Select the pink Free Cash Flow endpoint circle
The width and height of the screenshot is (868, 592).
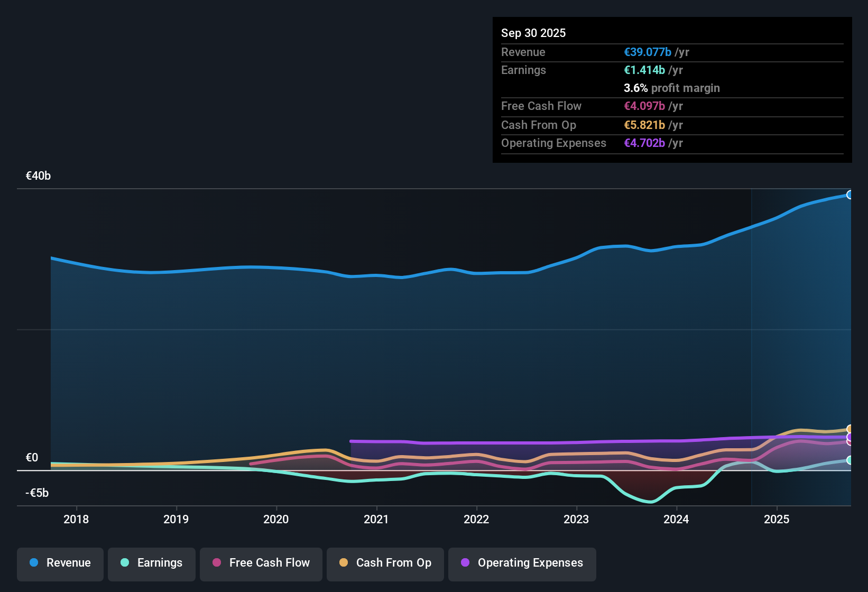(849, 443)
